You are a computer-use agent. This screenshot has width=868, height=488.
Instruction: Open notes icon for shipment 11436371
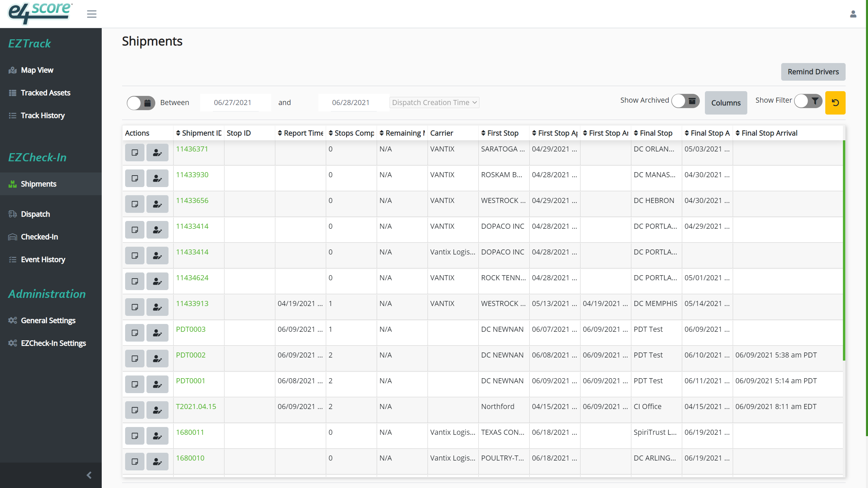tap(135, 152)
